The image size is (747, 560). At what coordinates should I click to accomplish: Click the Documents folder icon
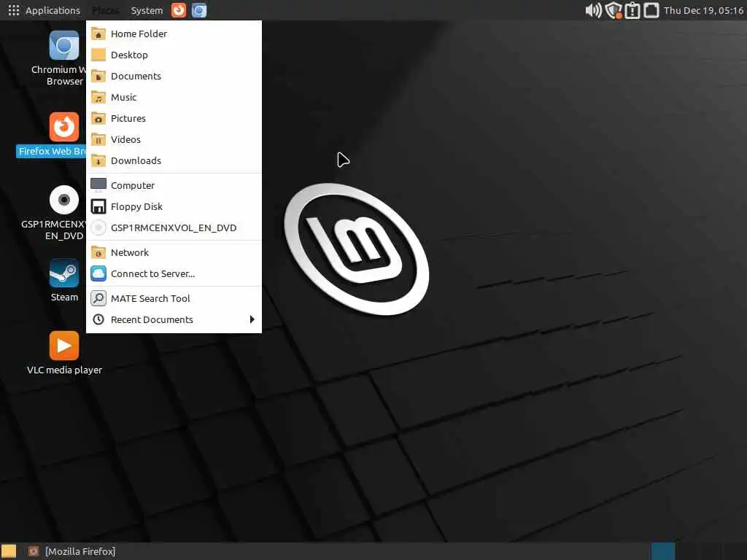[x=98, y=76]
